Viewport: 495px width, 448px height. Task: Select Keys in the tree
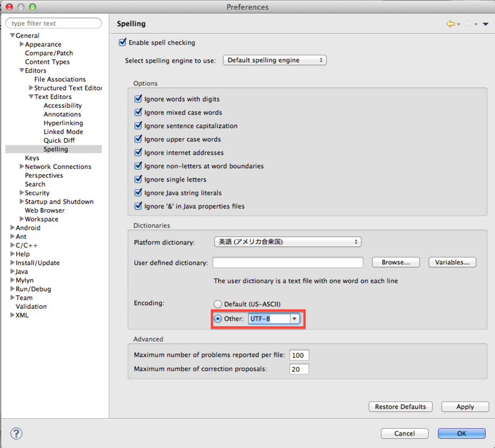coord(32,158)
